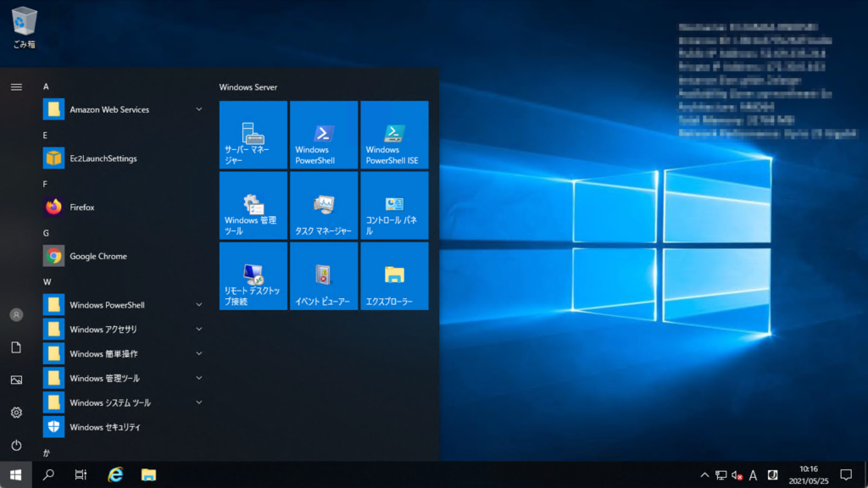The height and width of the screenshot is (488, 868).
Task: Open the Windows 管理ツール tile
Action: click(x=253, y=205)
